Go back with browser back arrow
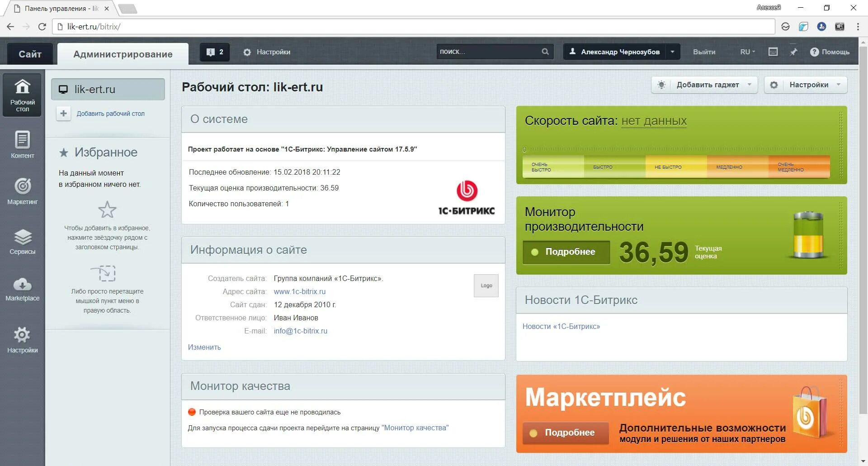Viewport: 868px width, 466px height. click(x=10, y=27)
